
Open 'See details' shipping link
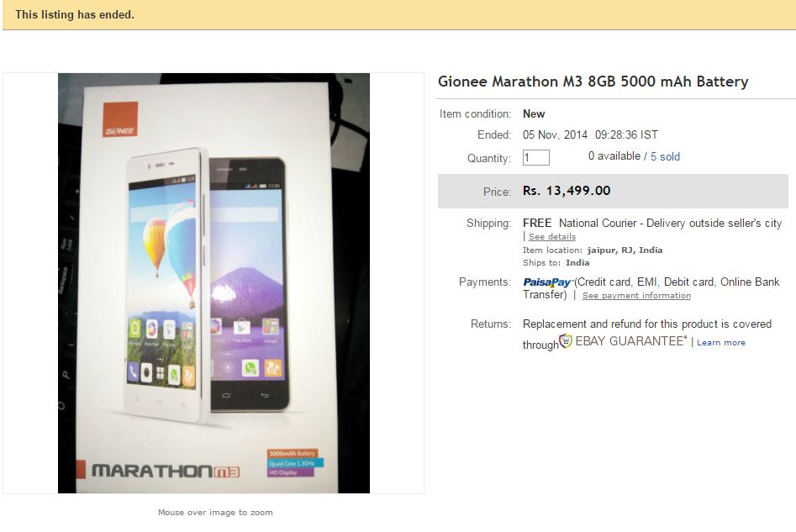pyautogui.click(x=551, y=236)
